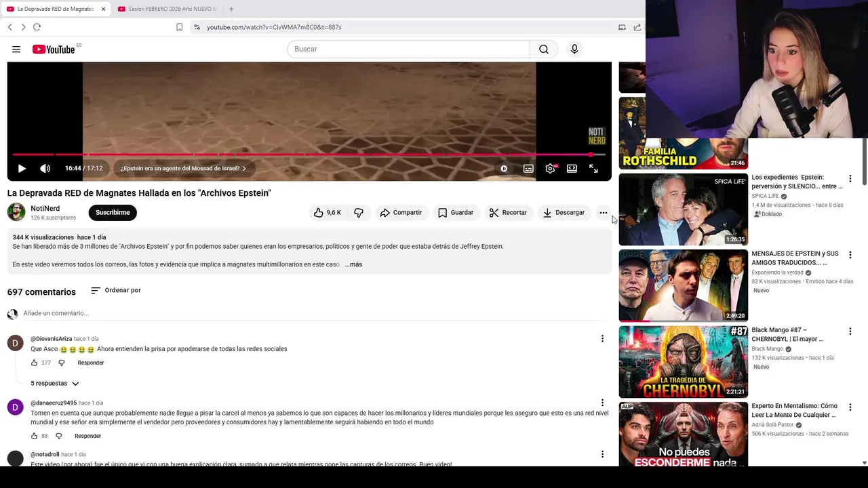
Task: Toggle subtitles captions button
Action: pyautogui.click(x=528, y=169)
